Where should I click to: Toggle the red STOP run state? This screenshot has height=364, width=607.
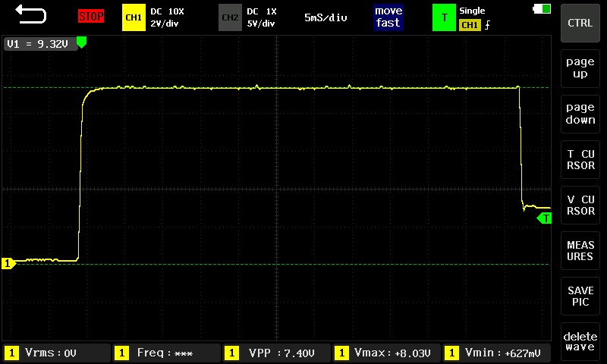(x=91, y=16)
